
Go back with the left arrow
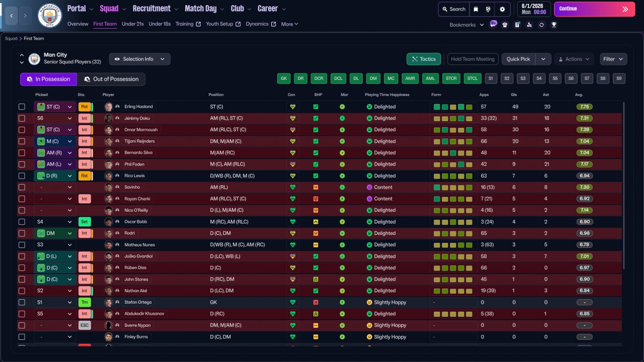[12, 16]
